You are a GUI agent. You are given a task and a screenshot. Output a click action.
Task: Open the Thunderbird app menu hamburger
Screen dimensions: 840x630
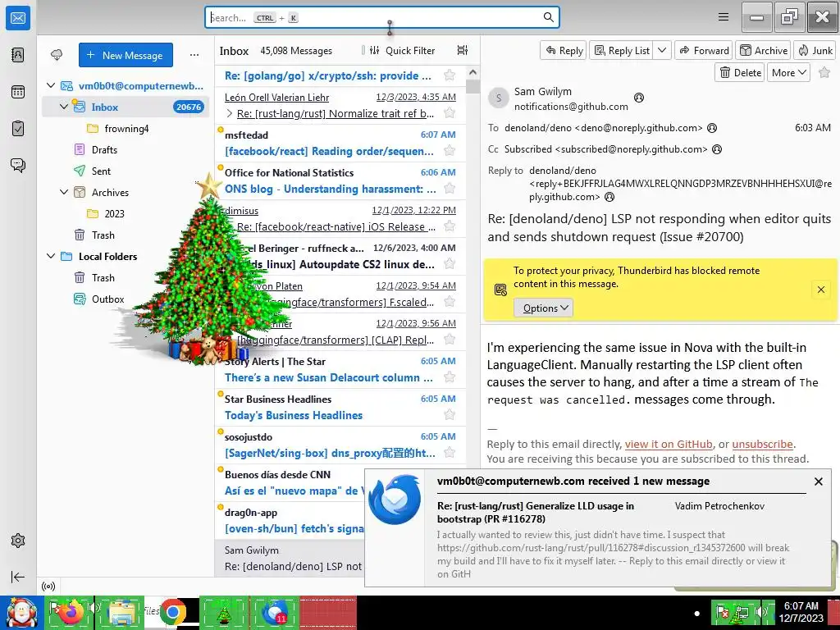724,17
